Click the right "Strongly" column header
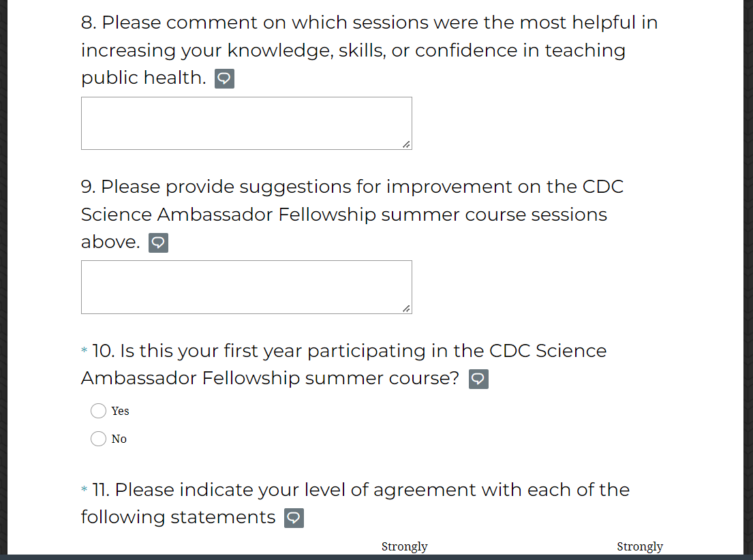 (640, 546)
